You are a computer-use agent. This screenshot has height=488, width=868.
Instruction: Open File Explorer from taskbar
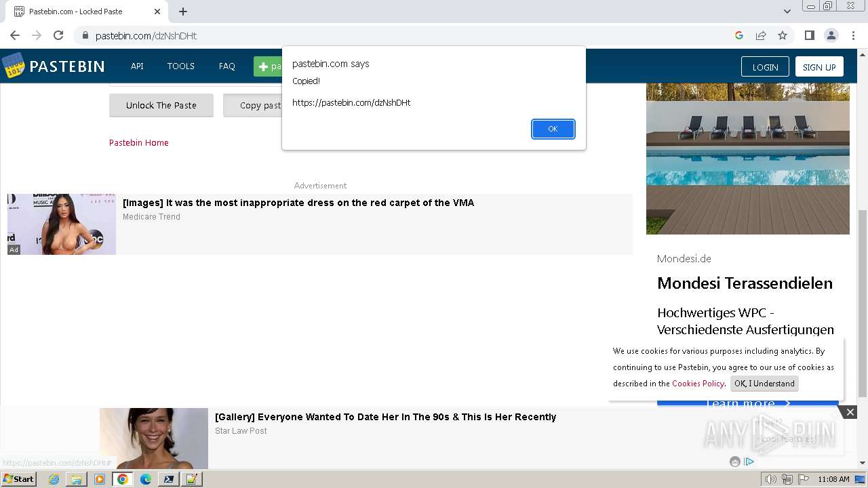click(77, 479)
